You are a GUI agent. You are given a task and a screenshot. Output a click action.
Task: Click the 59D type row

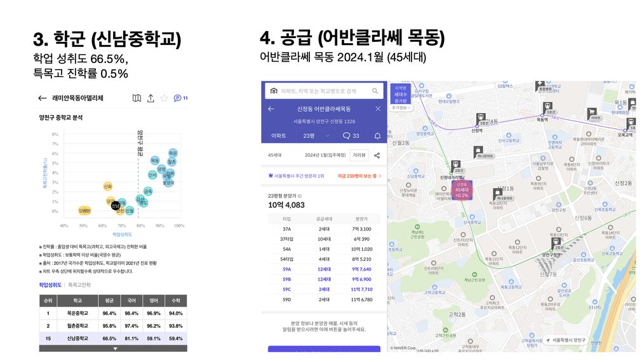(x=324, y=300)
